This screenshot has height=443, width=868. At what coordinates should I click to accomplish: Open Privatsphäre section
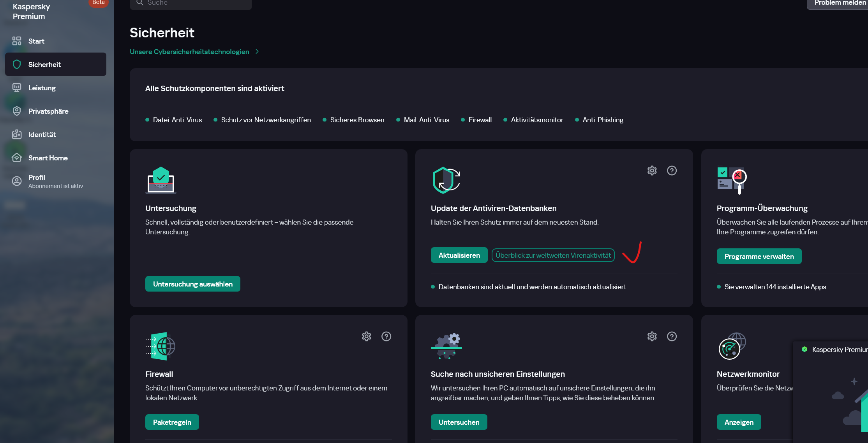56,111
